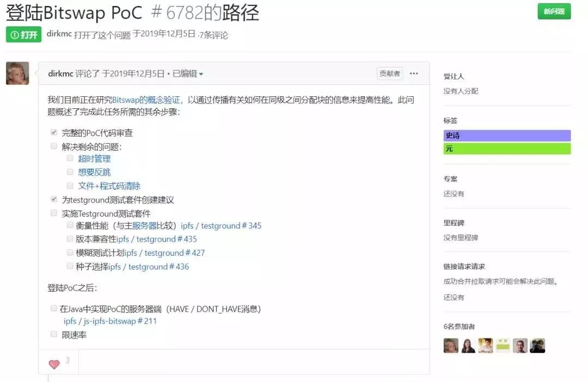This screenshot has height=382, width=588.
Task: Toggle 解决剩余的问题 checkbox
Action: [54, 146]
